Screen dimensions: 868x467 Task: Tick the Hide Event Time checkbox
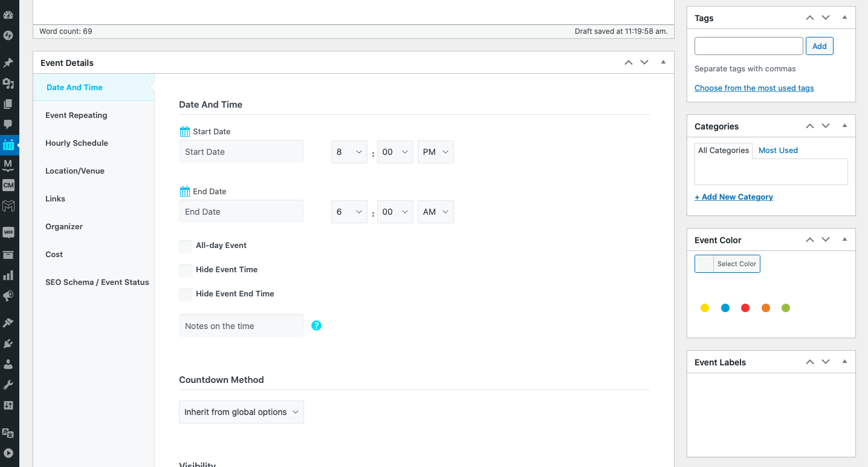point(186,270)
